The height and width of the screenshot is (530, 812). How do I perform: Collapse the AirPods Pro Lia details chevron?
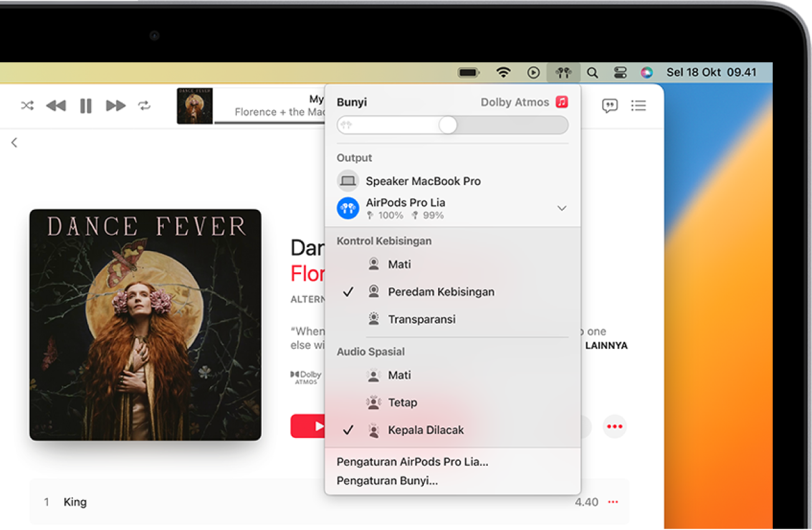pos(561,208)
